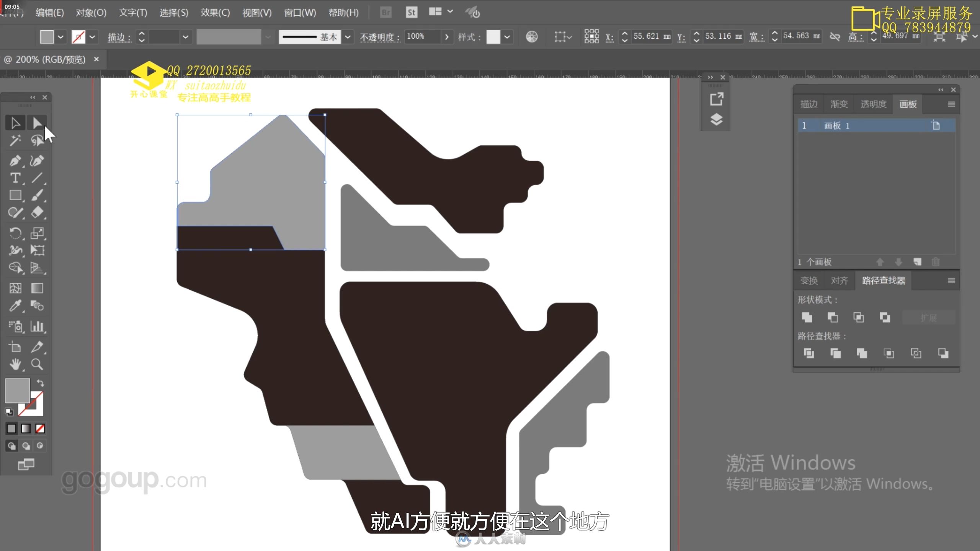
Task: Open the fill color dropdown arrow
Action: click(x=60, y=37)
